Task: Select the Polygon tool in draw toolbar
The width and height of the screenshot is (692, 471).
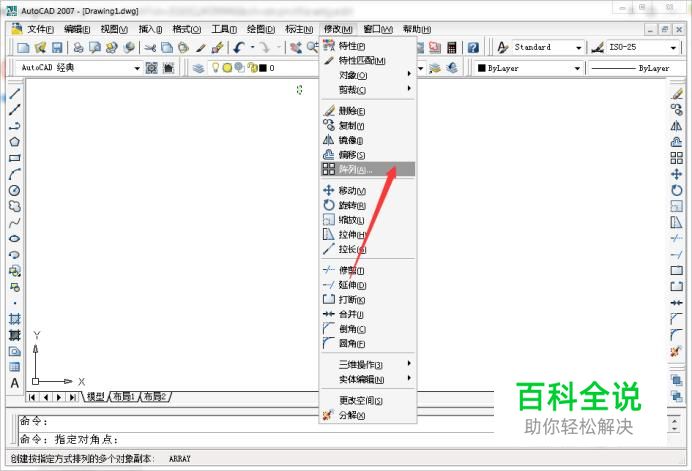Action: [x=15, y=142]
